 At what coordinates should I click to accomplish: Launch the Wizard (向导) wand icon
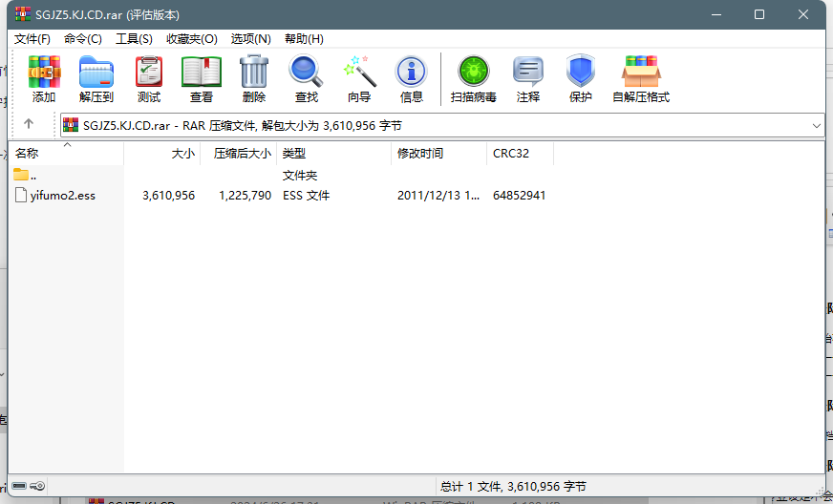359,78
